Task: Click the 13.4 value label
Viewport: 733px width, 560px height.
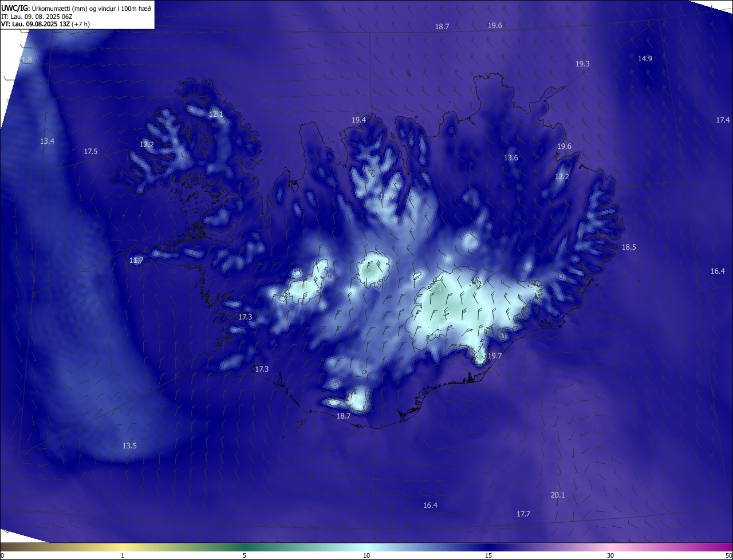Action: (47, 141)
